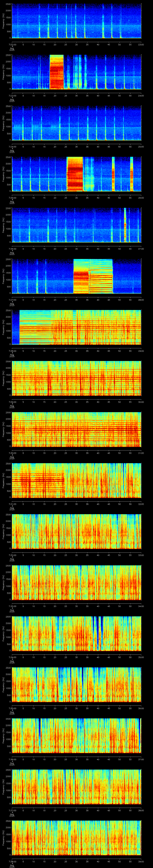Click the spectrogram panel starting at 7:33:00

(76, 582)
